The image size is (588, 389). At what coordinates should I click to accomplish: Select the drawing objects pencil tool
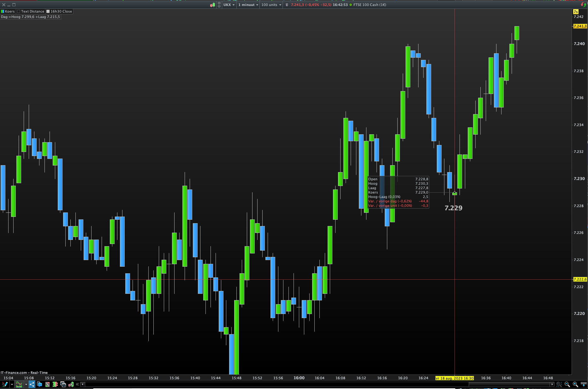[x=5, y=384]
